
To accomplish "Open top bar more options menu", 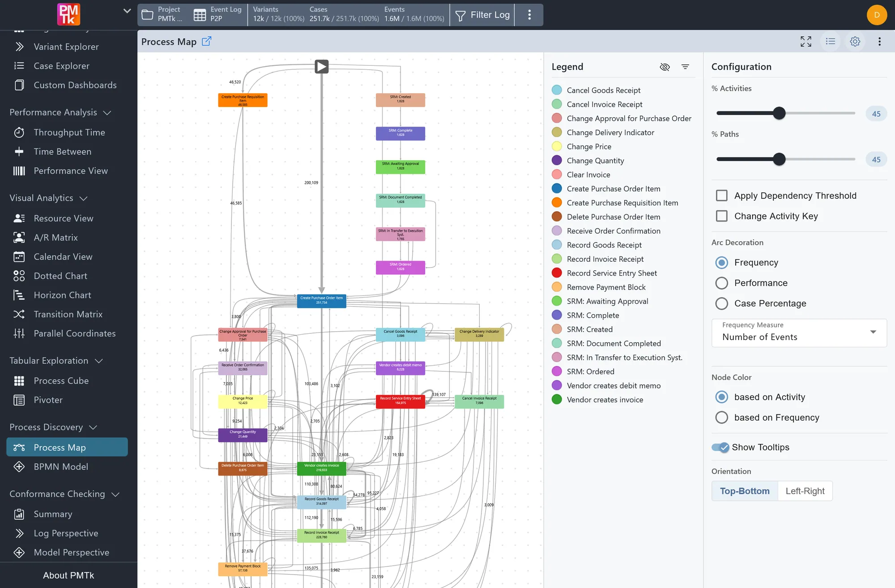I will pyautogui.click(x=529, y=15).
